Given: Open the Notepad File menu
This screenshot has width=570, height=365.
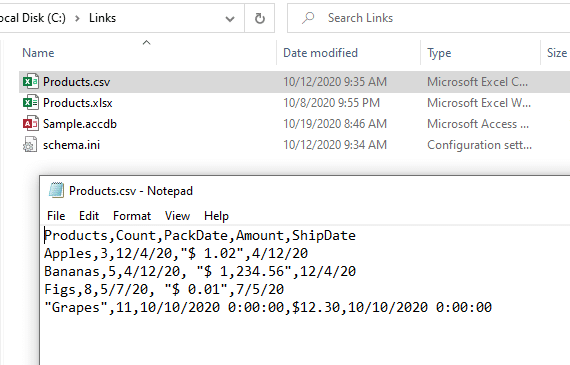Looking at the screenshot, I should tap(56, 216).
